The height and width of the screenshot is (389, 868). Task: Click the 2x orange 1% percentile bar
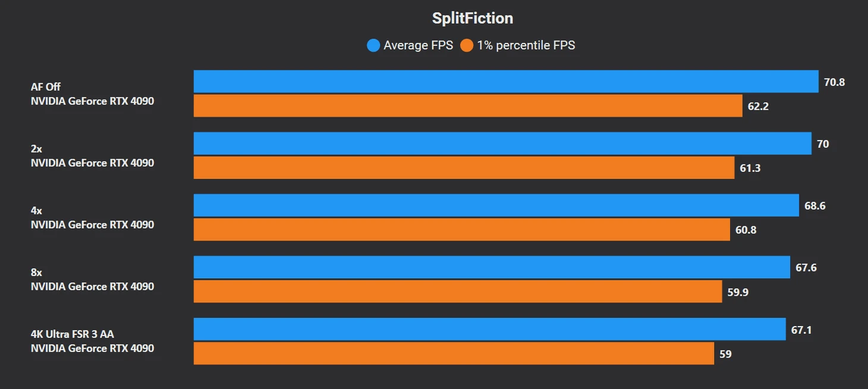464,167
